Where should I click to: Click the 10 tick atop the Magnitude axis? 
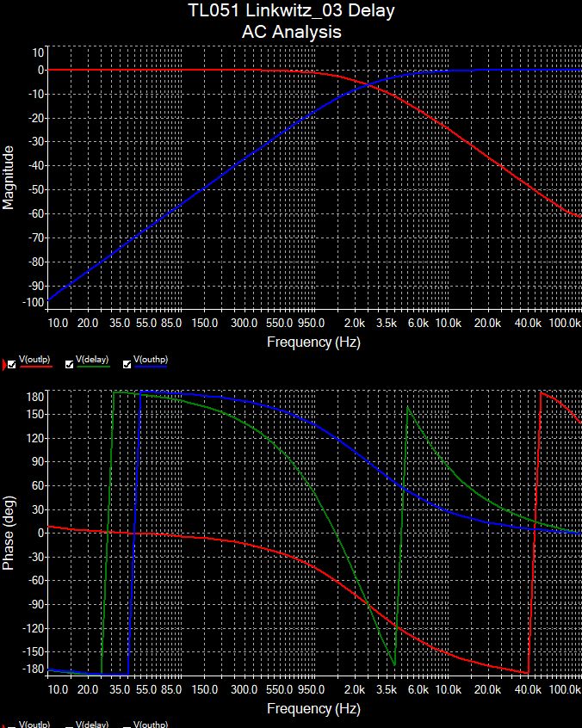pyautogui.click(x=38, y=52)
